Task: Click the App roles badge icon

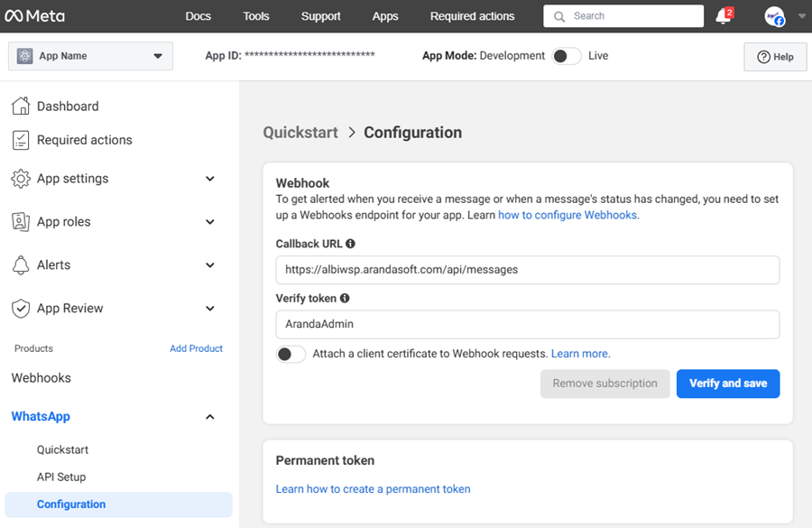Action: pyautogui.click(x=21, y=222)
